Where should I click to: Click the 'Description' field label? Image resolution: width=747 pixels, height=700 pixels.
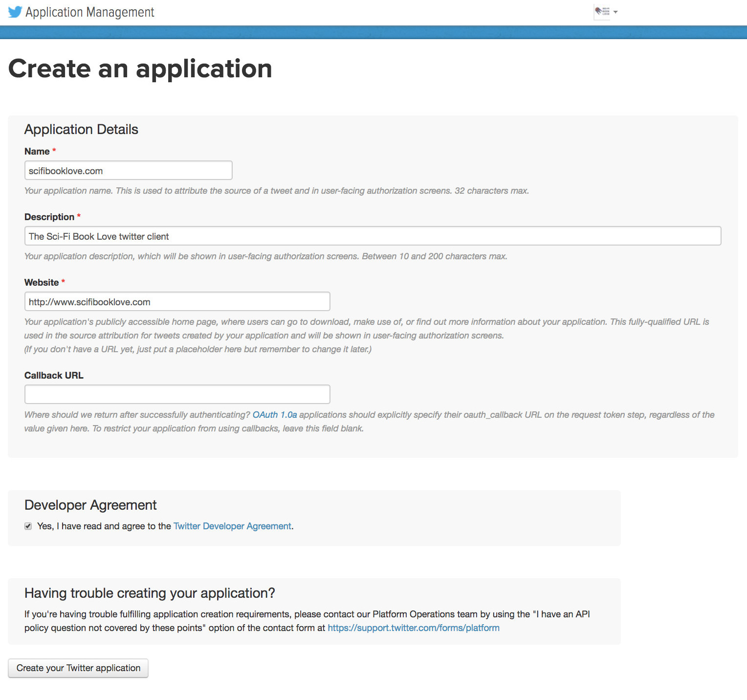point(49,217)
